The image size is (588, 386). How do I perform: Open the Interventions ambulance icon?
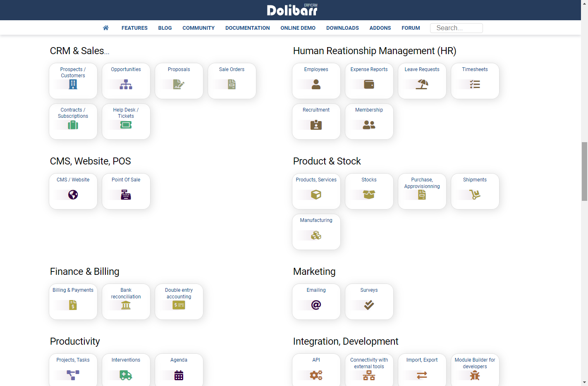126,375
